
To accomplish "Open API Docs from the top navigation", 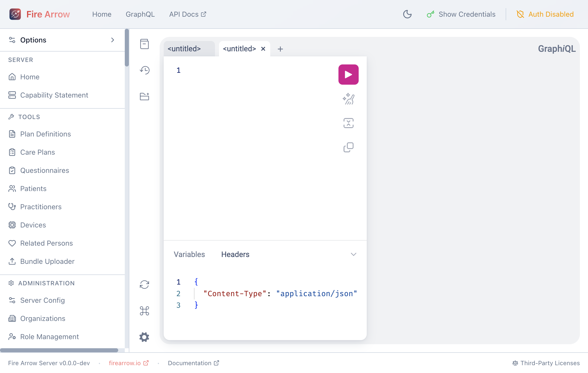I will coord(187,14).
